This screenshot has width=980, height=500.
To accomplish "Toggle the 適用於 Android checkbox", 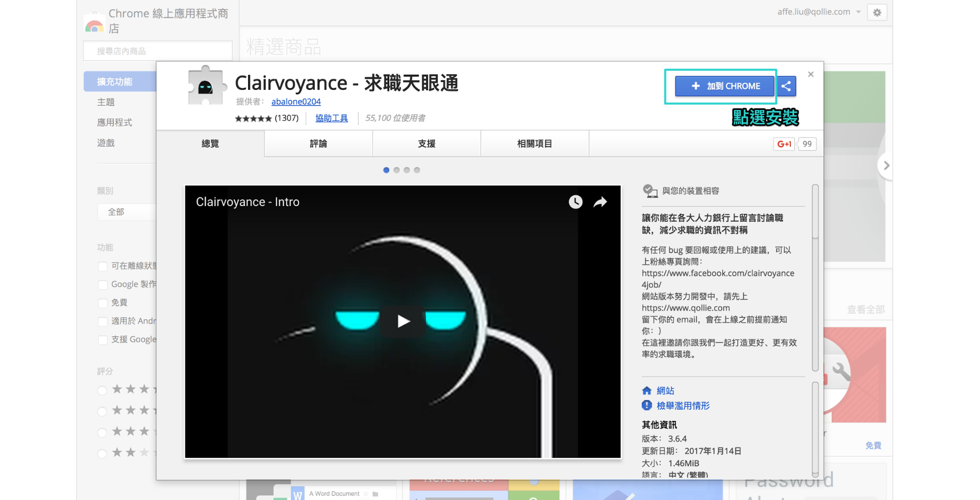I will point(102,322).
